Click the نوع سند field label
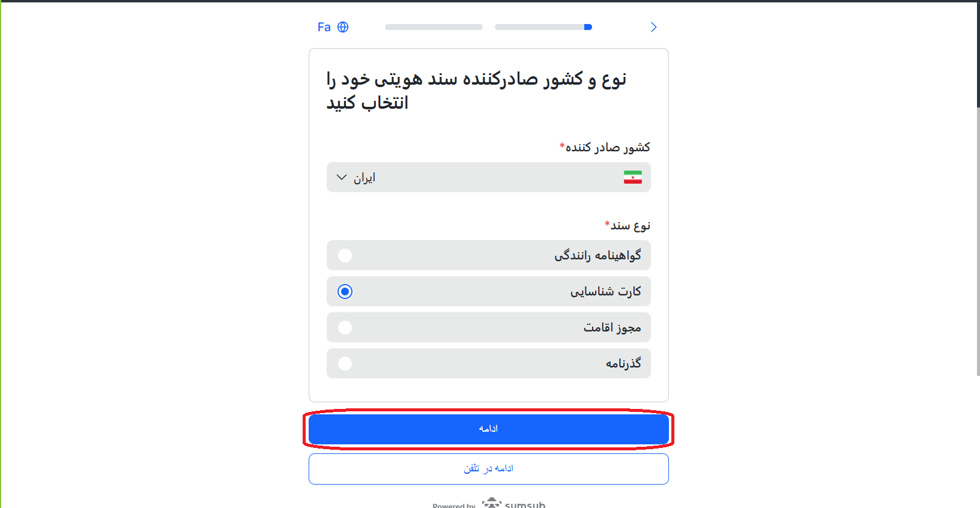980x508 pixels. pos(628,226)
